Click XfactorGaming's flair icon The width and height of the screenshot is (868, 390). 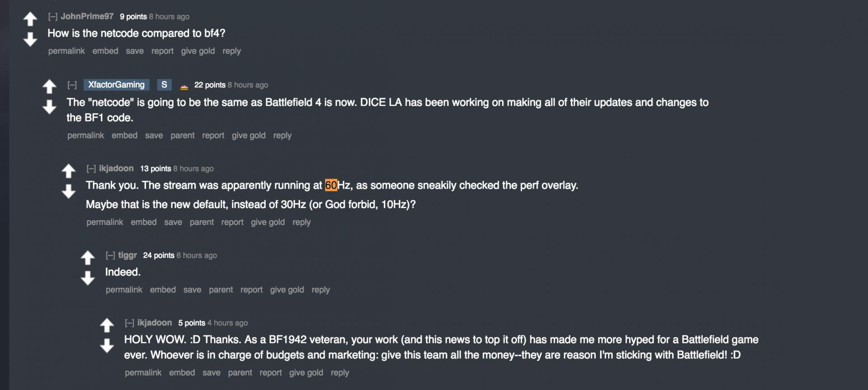point(184,86)
